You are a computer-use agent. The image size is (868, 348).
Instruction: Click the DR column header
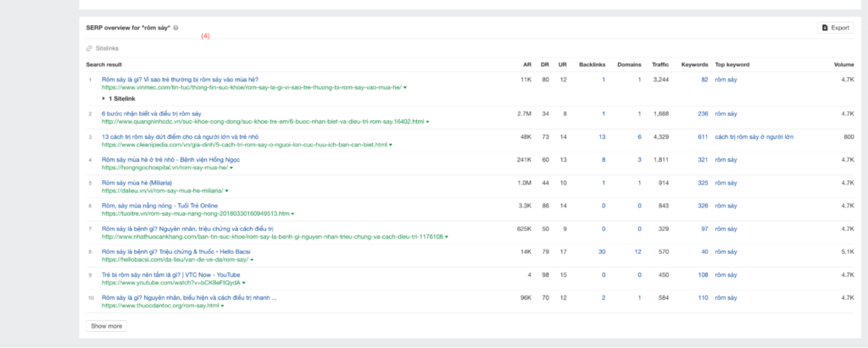(x=545, y=64)
